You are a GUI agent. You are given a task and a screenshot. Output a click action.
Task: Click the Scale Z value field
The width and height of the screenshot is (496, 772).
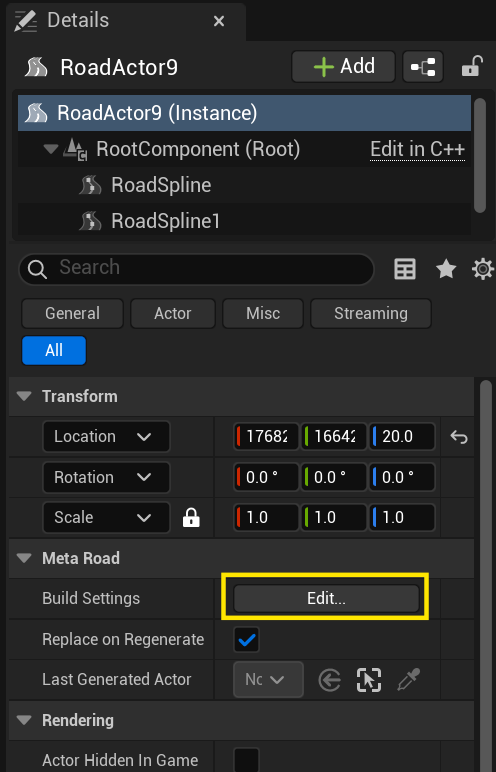pyautogui.click(x=402, y=517)
